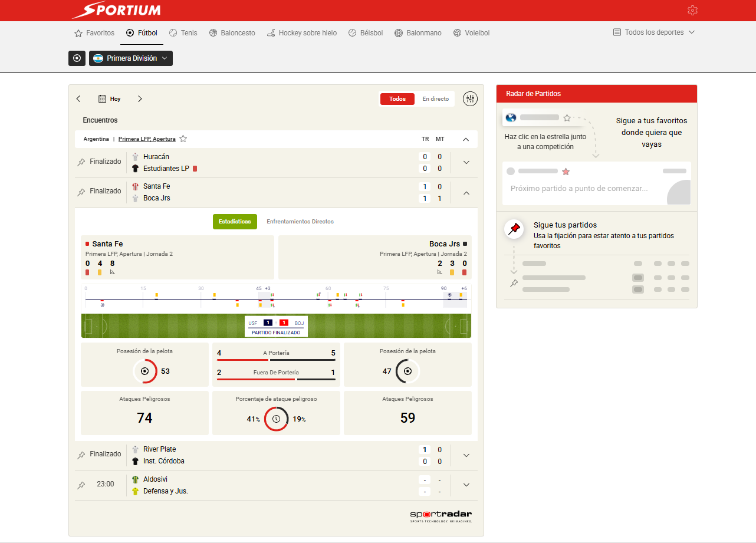756x543 pixels.
Task: Open the filter sliders settings icon
Action: pos(470,99)
